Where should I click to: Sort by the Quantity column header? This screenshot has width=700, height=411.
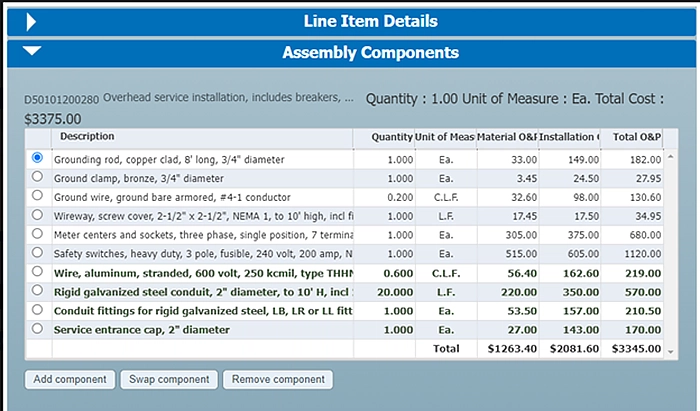392,137
